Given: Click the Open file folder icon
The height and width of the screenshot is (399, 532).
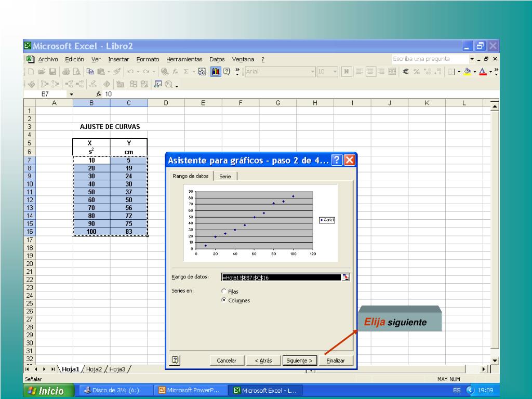Looking at the screenshot, I should coord(42,71).
